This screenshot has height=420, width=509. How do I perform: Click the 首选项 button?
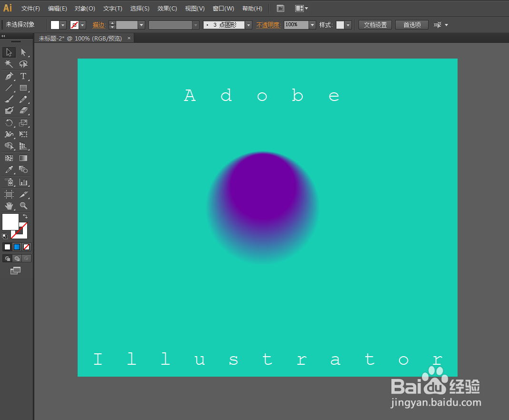tap(412, 25)
